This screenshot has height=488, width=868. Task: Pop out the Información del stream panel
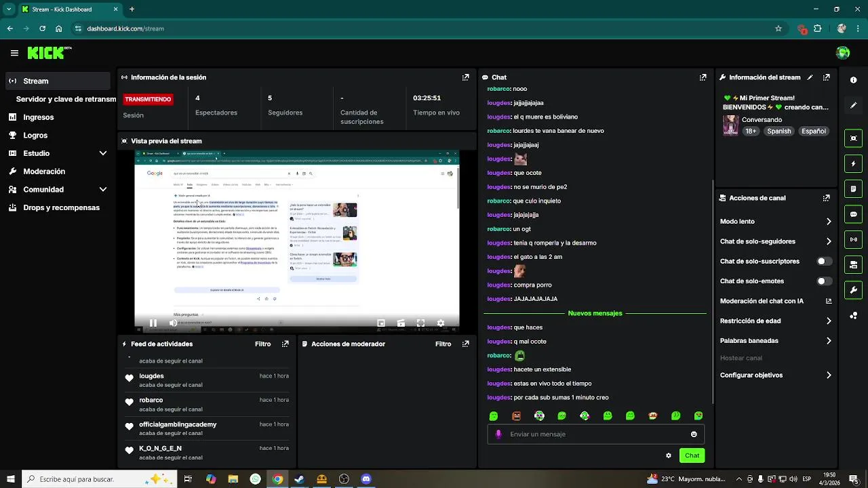(x=826, y=77)
